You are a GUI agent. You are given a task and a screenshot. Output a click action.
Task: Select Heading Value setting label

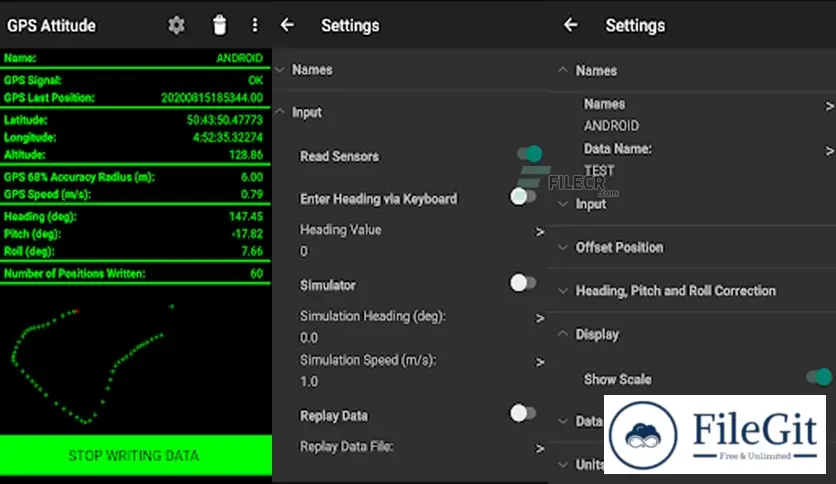pyautogui.click(x=340, y=230)
